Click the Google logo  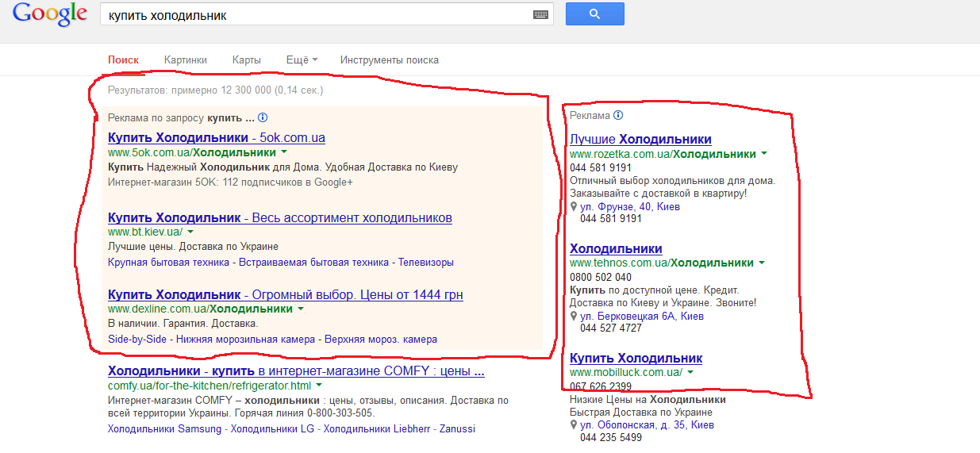coord(49,15)
